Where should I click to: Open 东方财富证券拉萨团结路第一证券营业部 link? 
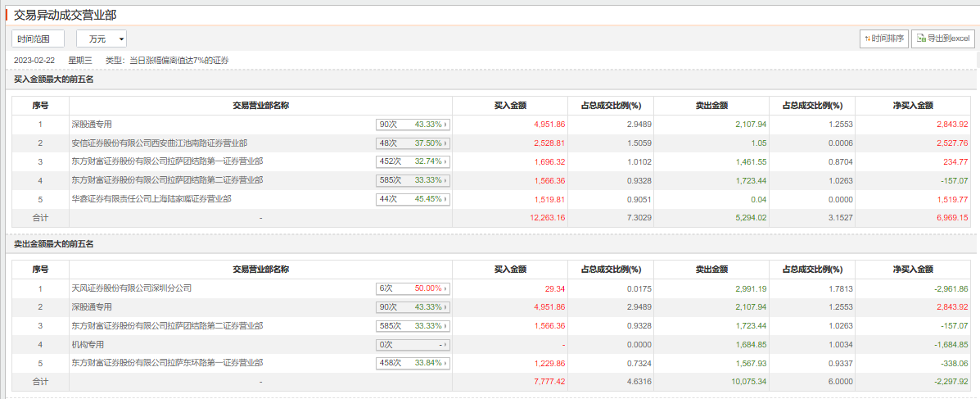(x=168, y=161)
